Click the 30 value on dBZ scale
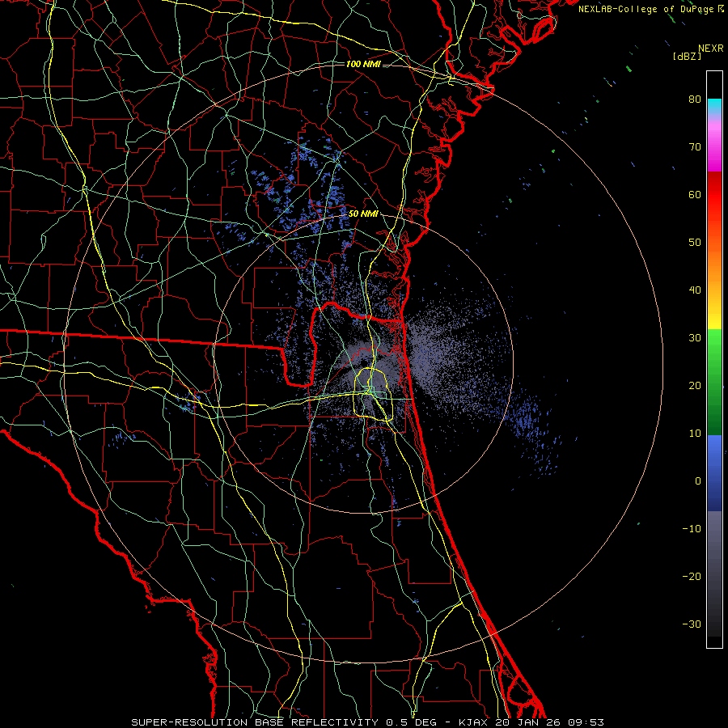Screen dimensions: 728x728 tap(695, 338)
